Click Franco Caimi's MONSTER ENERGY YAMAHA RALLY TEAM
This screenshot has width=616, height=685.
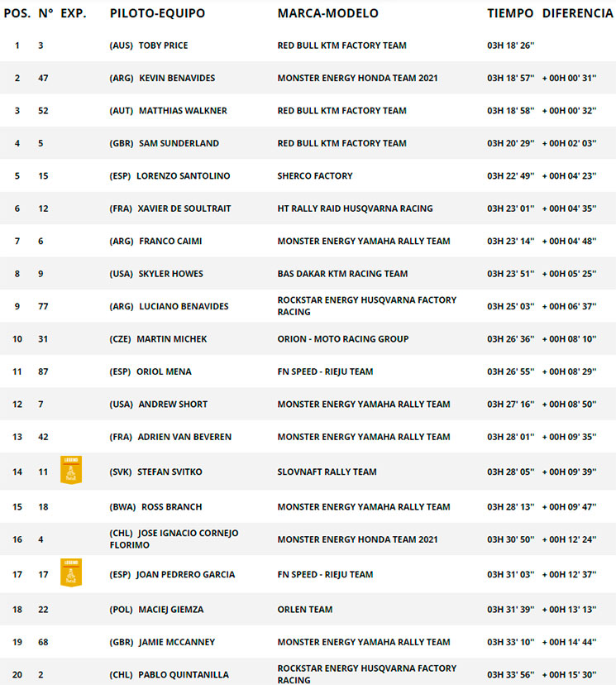(364, 241)
